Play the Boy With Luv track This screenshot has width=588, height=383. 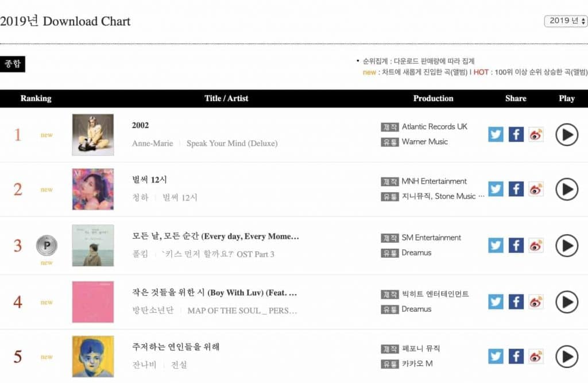point(567,302)
